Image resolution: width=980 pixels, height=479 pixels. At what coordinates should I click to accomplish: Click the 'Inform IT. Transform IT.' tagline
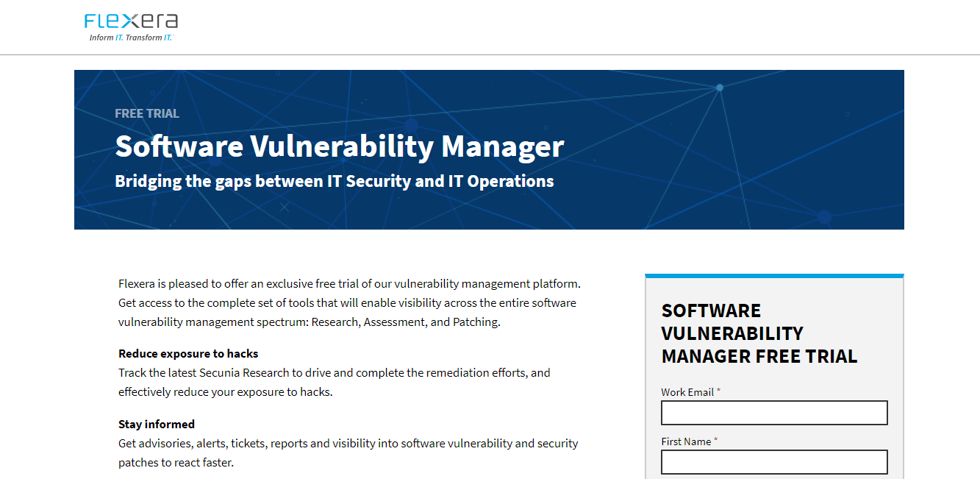point(131,38)
